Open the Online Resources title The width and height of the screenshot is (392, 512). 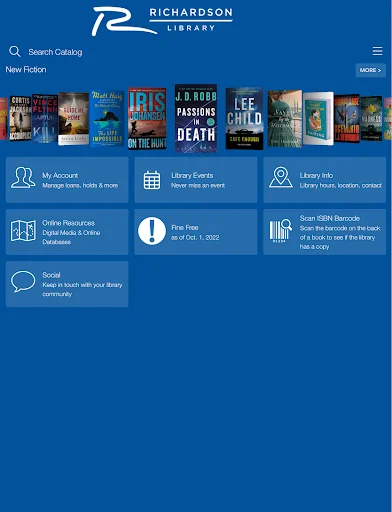[68, 223]
